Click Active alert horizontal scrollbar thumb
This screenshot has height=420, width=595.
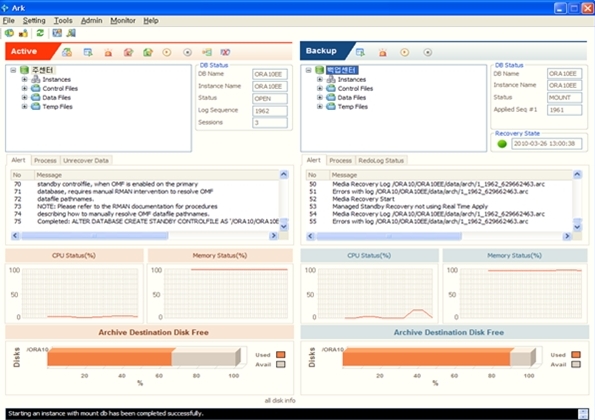(94, 236)
